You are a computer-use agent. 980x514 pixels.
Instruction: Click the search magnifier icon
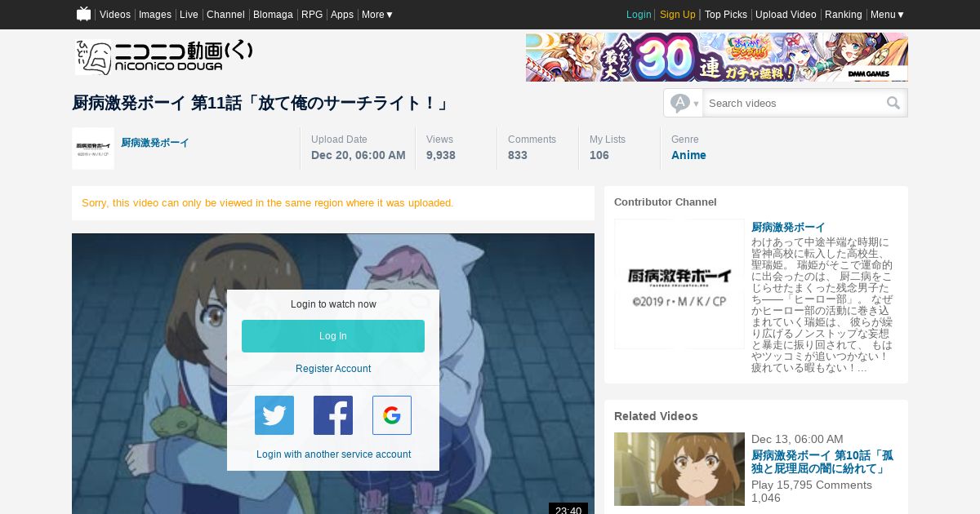pyautogui.click(x=893, y=103)
